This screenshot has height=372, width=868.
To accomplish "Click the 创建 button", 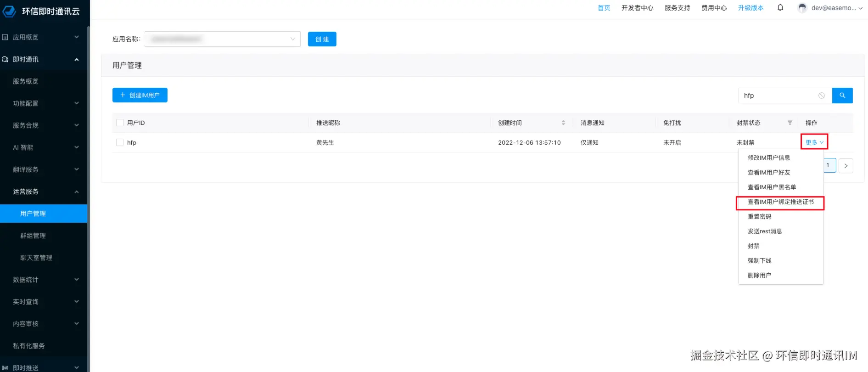I will coord(322,39).
